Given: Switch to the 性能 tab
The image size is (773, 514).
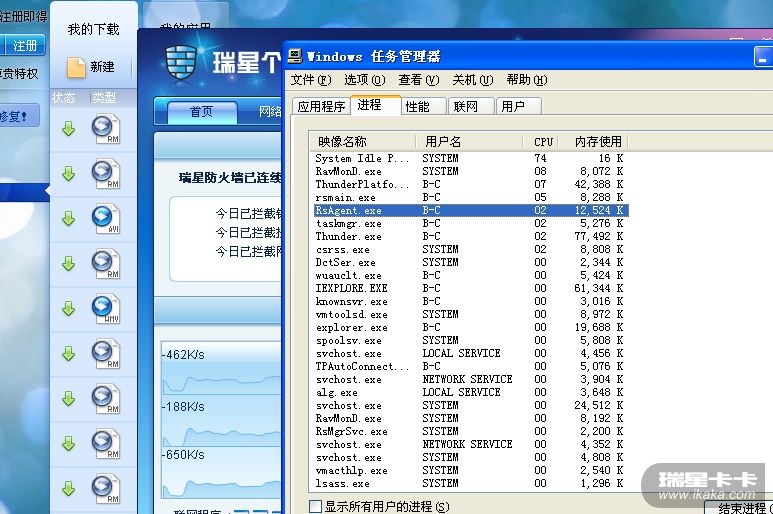Looking at the screenshot, I should coord(423,106).
